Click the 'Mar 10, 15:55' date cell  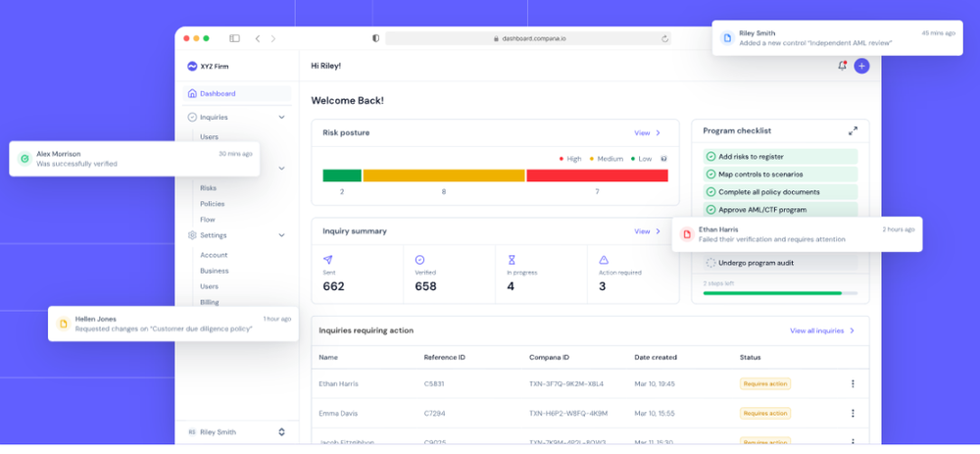coord(655,414)
